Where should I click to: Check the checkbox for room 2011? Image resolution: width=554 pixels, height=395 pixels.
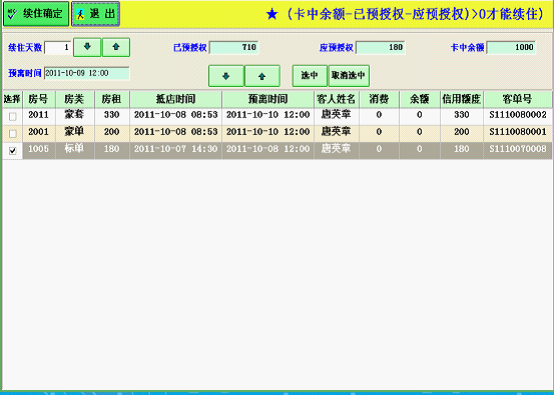point(13,117)
